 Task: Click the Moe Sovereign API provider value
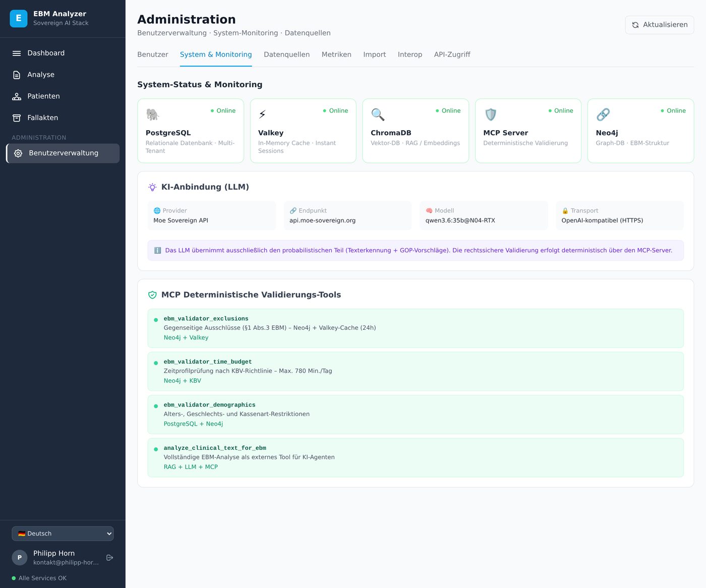tap(181, 220)
